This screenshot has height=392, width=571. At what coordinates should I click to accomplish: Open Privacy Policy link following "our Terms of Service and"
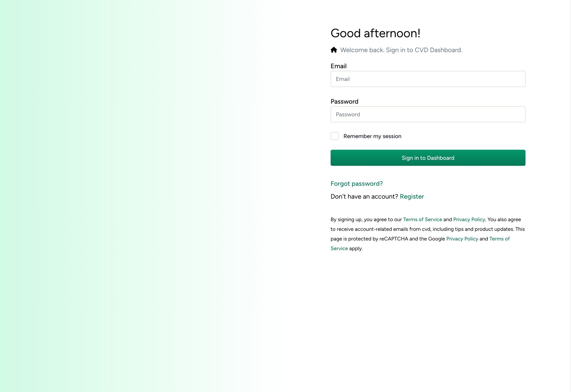click(469, 219)
